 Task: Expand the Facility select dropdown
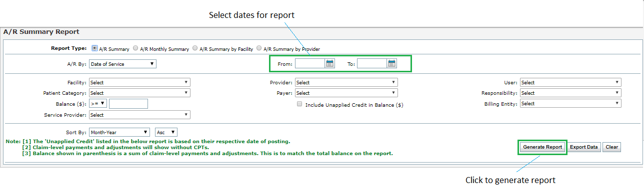(139, 82)
